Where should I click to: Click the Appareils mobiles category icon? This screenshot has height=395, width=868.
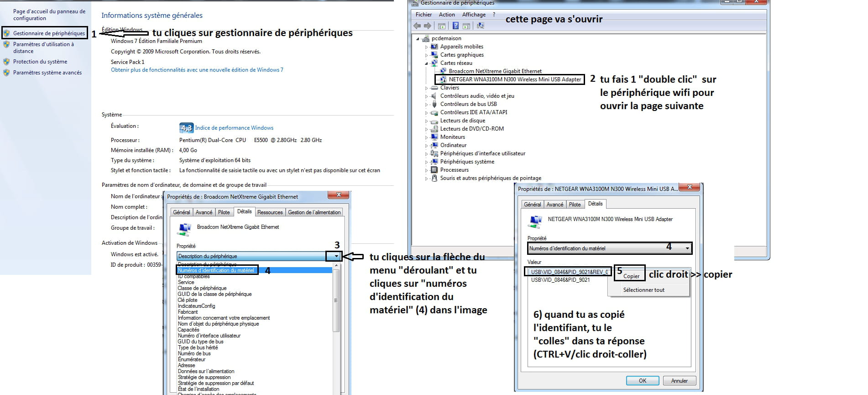[x=434, y=47]
